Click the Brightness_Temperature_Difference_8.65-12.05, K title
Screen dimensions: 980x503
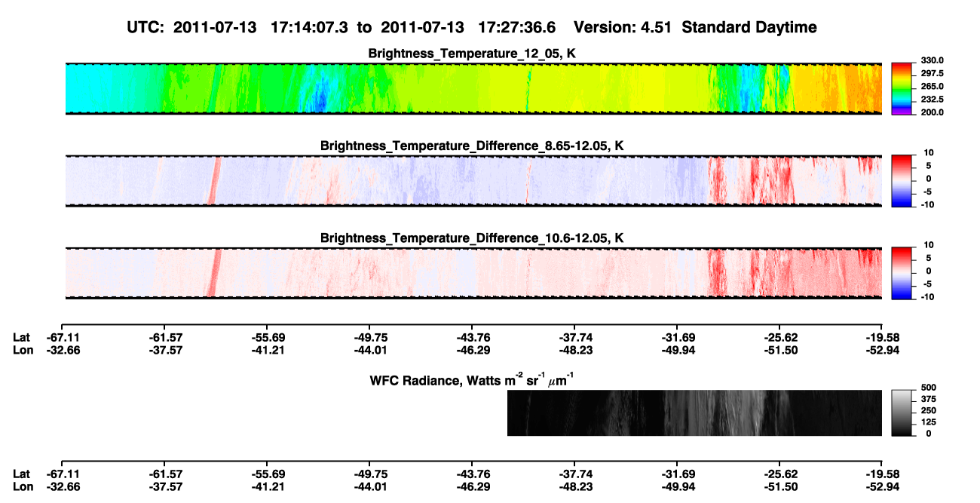tap(472, 146)
